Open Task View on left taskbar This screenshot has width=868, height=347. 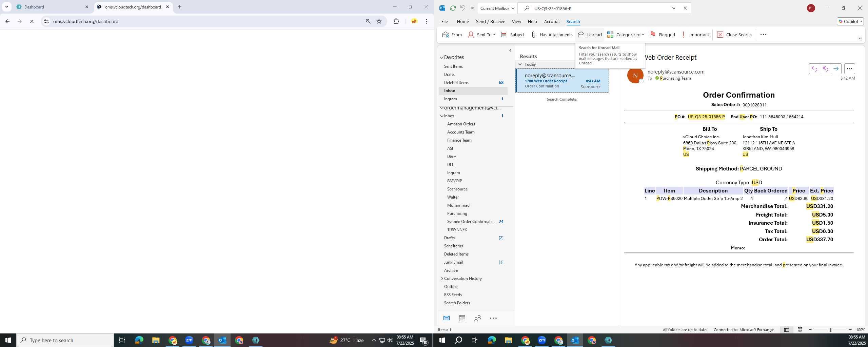pos(122,340)
